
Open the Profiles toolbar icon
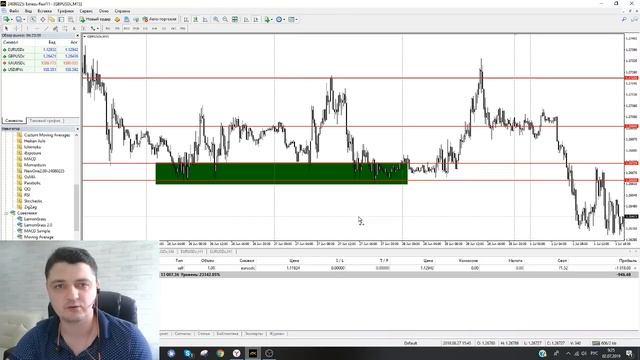tap(19, 19)
